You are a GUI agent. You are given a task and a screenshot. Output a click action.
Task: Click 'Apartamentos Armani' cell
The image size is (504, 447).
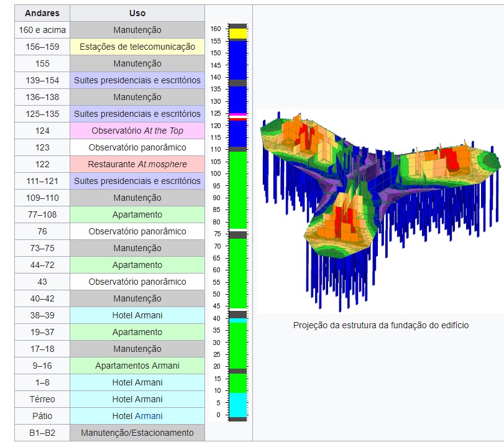tap(137, 366)
